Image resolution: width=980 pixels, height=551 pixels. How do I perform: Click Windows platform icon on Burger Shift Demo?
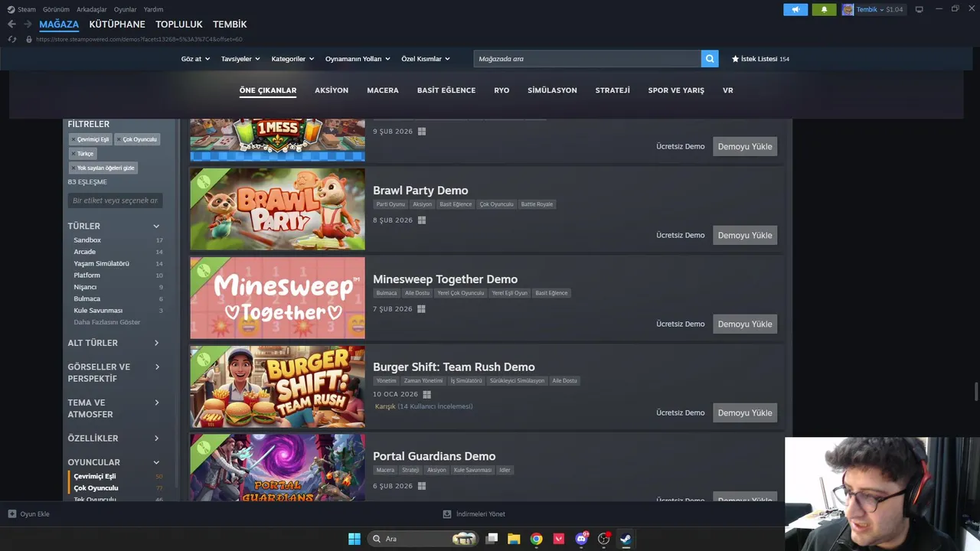point(426,395)
